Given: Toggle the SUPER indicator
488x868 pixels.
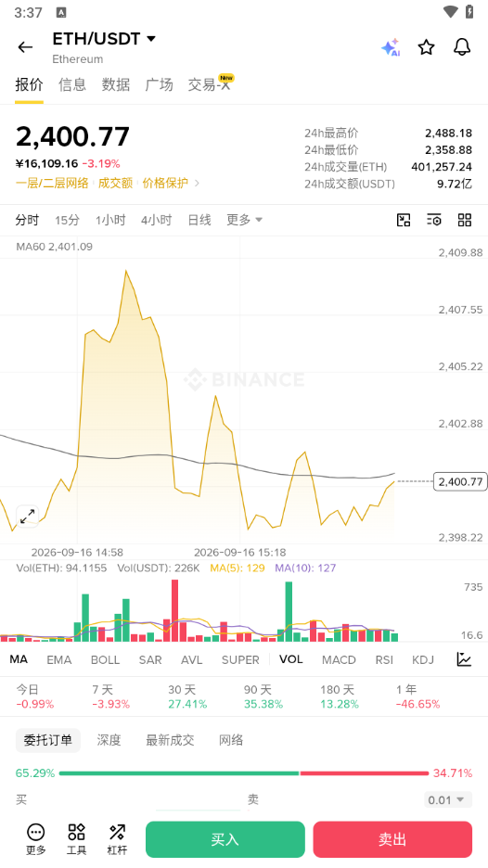Looking at the screenshot, I should (240, 659).
